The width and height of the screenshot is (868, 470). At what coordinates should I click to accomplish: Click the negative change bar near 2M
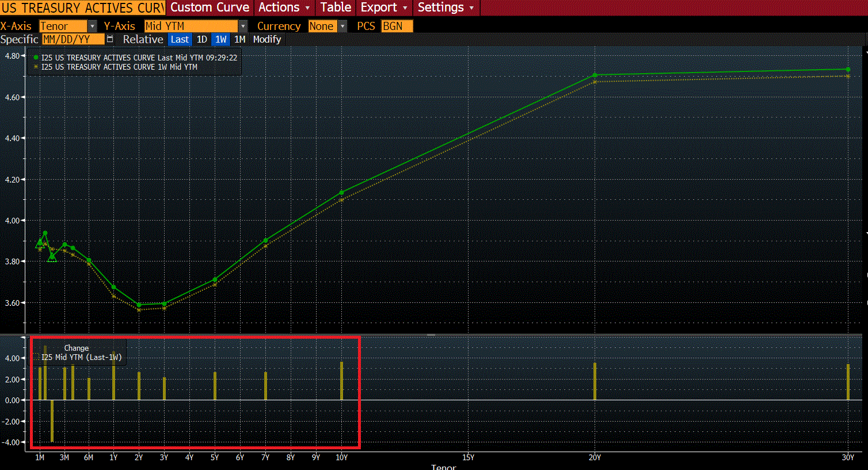click(52, 421)
